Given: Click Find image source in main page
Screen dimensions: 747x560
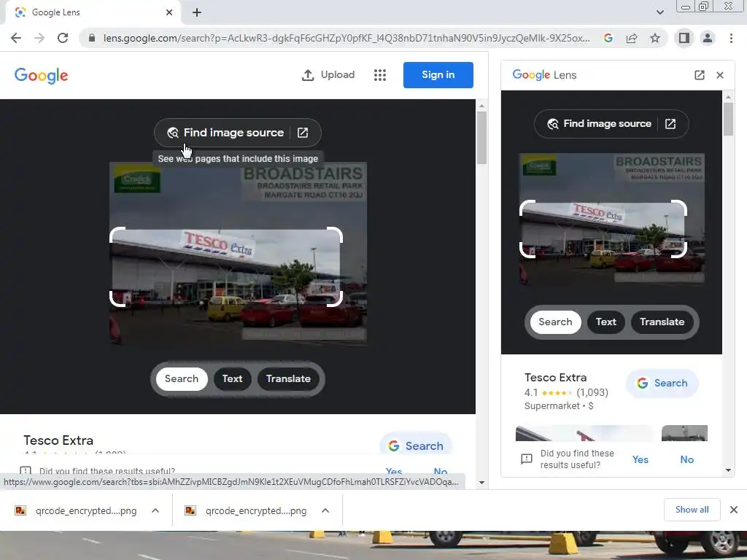Looking at the screenshot, I should [225, 133].
